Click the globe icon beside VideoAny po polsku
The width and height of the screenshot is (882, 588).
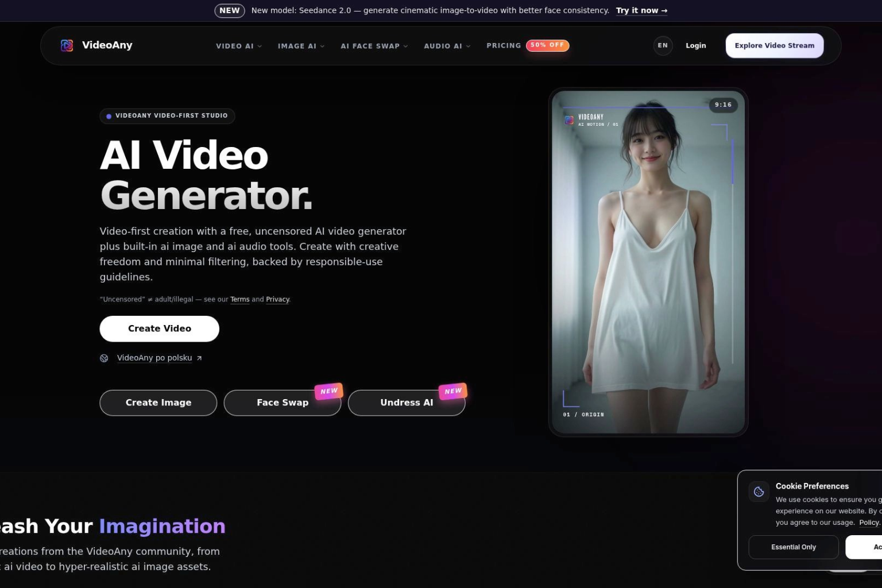click(104, 358)
